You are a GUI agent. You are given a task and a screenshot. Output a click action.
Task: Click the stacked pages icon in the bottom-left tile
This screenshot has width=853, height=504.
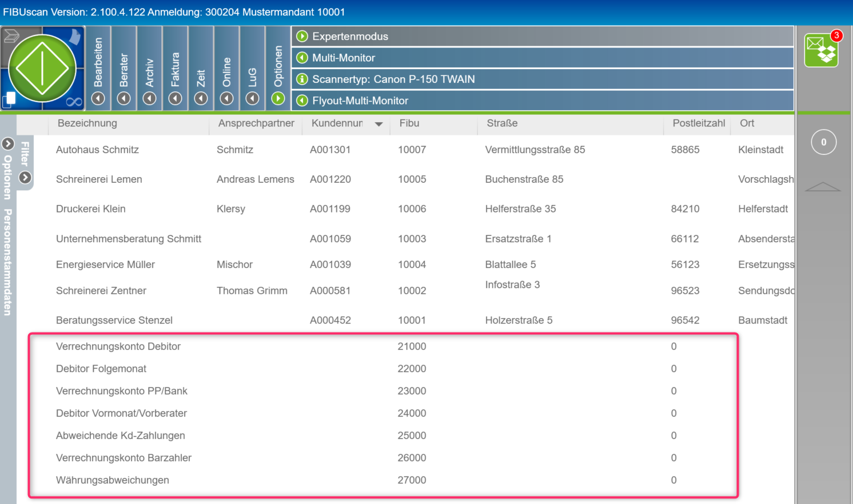tap(9, 99)
